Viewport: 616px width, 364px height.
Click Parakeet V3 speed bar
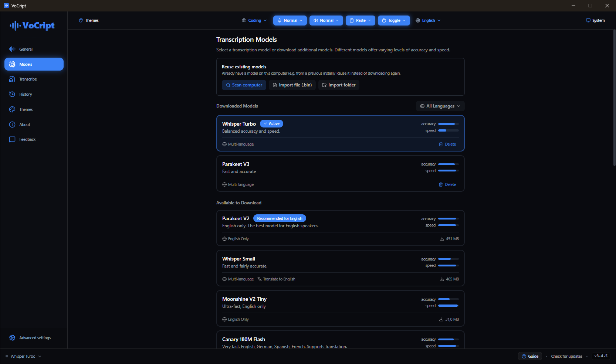point(449,171)
